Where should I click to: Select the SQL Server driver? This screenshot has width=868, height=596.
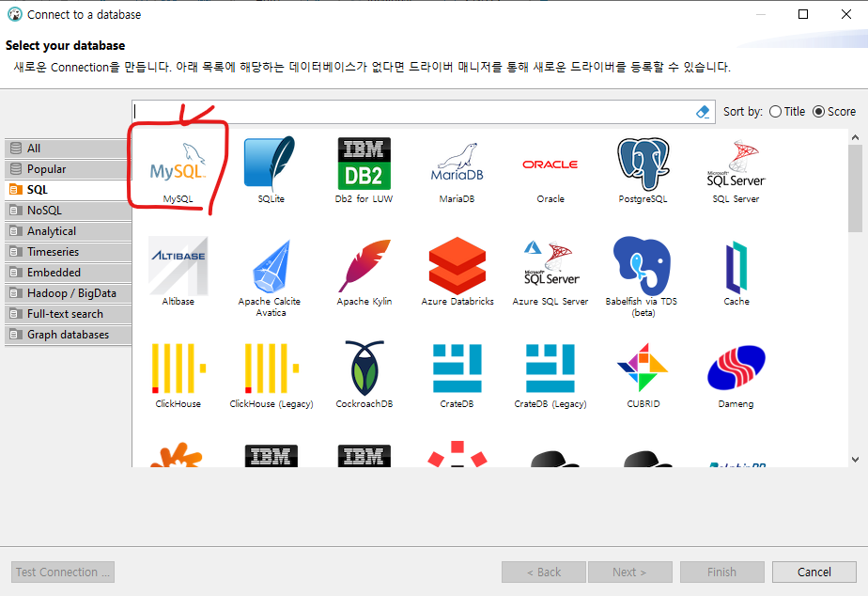point(736,164)
